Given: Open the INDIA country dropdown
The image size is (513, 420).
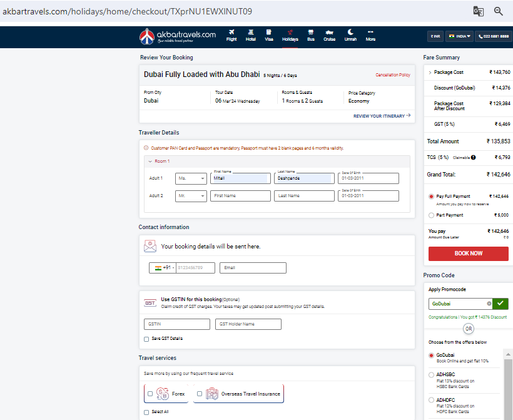Looking at the screenshot, I should 460,36.
